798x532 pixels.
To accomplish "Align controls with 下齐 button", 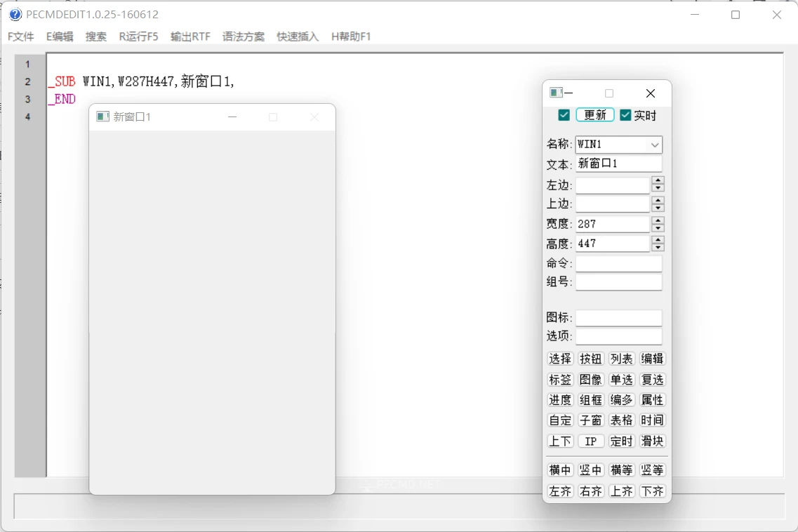I will coord(653,491).
